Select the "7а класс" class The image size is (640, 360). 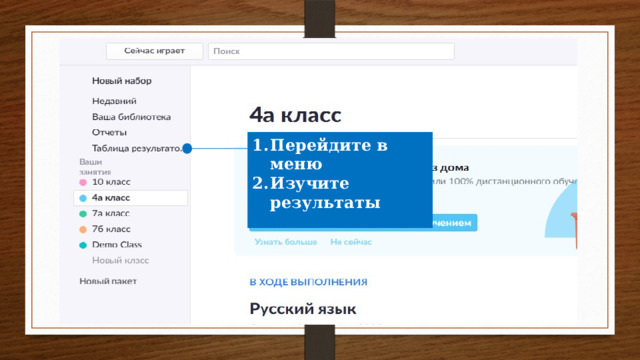click(111, 213)
